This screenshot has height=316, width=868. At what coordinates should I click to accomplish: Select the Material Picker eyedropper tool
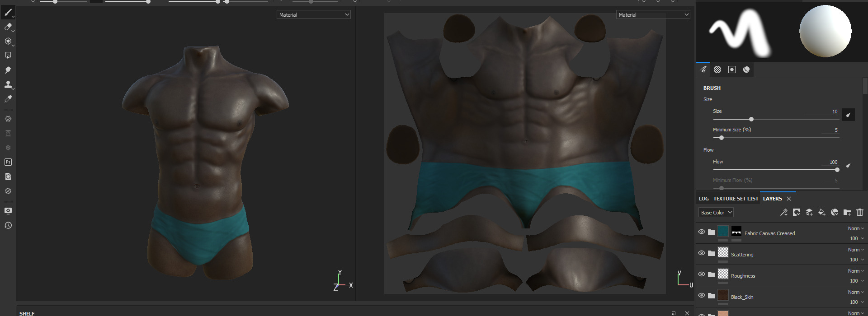pos(8,99)
